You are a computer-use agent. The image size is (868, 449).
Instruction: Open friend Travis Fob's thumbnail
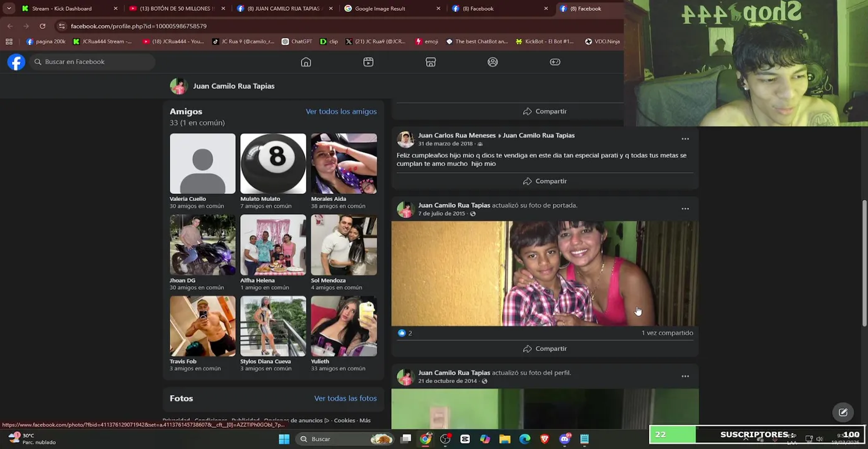[x=203, y=326]
